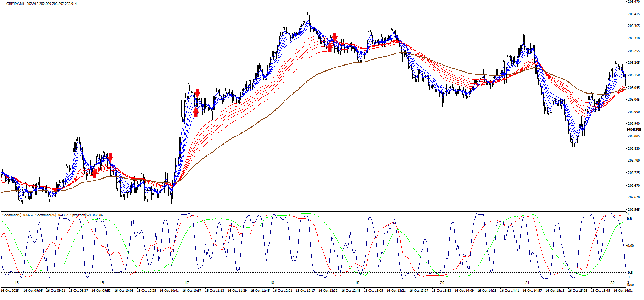Click the red up arrow near 10:57
The width and height of the screenshot is (644, 300).
point(196,112)
